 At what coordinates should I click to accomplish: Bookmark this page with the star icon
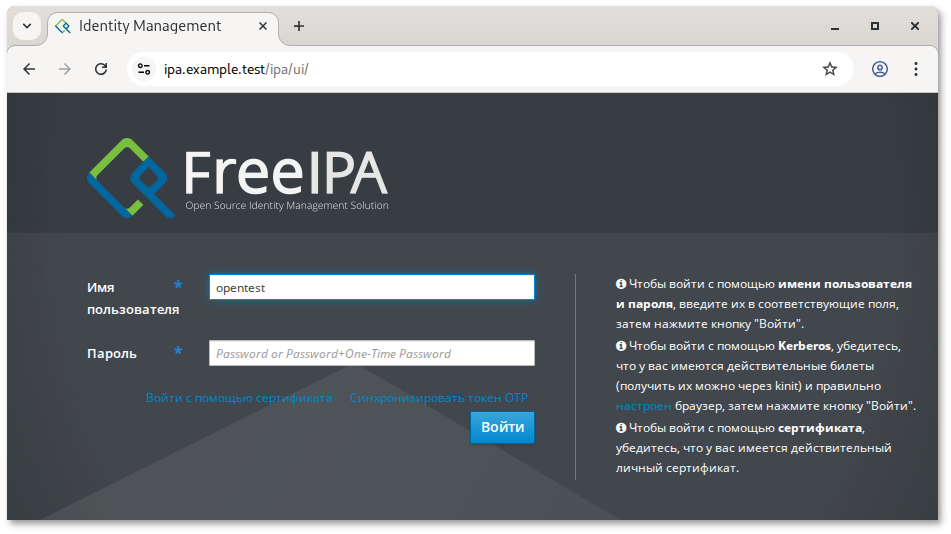click(830, 69)
